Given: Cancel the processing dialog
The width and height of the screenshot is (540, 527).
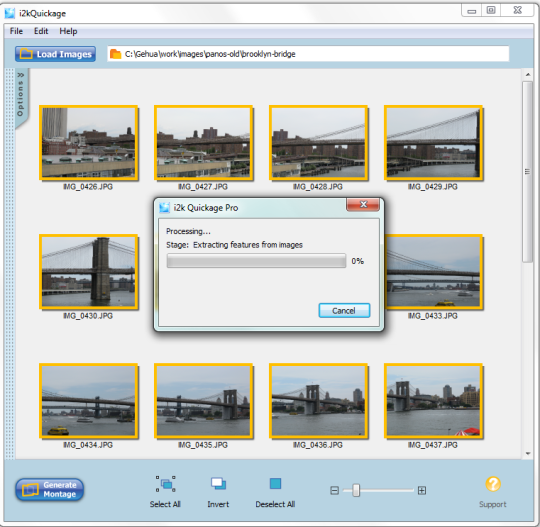Looking at the screenshot, I should click(x=344, y=311).
